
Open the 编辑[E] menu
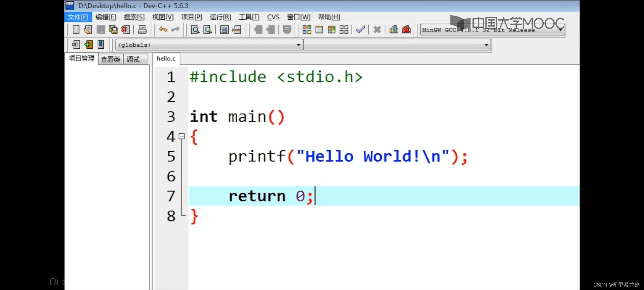(x=106, y=17)
